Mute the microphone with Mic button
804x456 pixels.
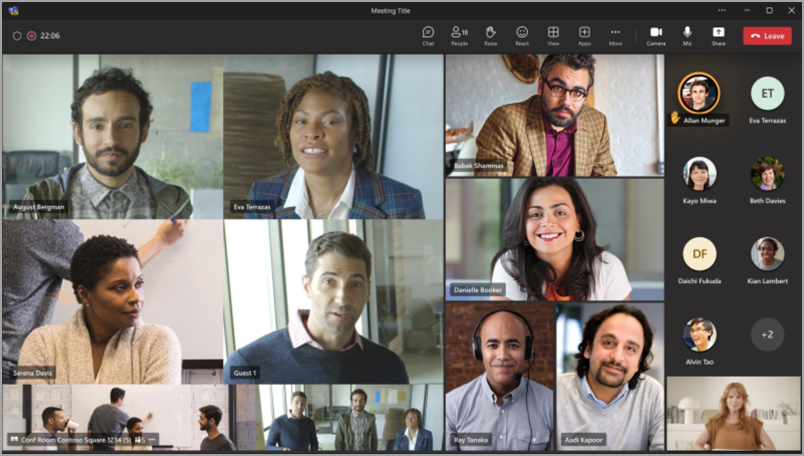pyautogui.click(x=687, y=35)
